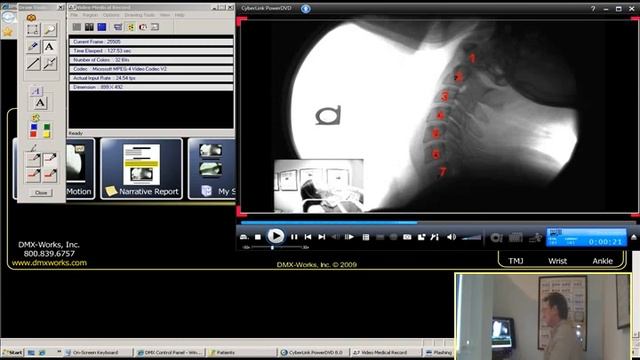The width and height of the screenshot is (640, 360).
Task: Pick the green color swatch
Action: tap(47, 127)
